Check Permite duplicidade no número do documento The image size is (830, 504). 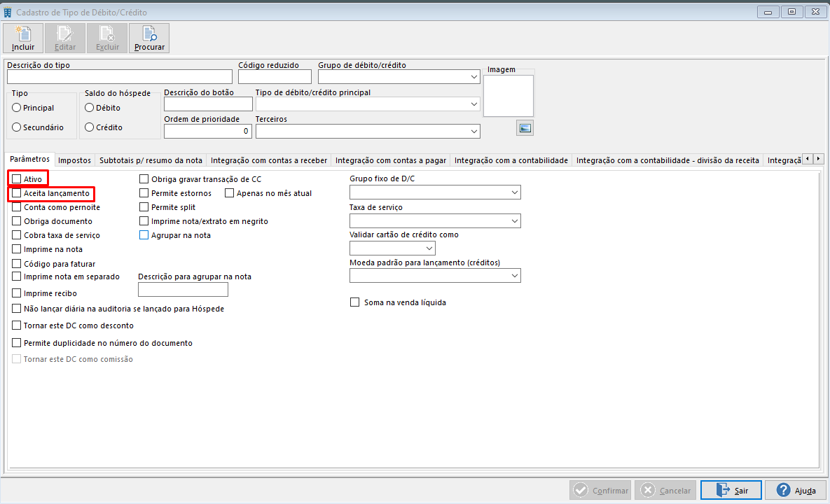[x=16, y=343]
